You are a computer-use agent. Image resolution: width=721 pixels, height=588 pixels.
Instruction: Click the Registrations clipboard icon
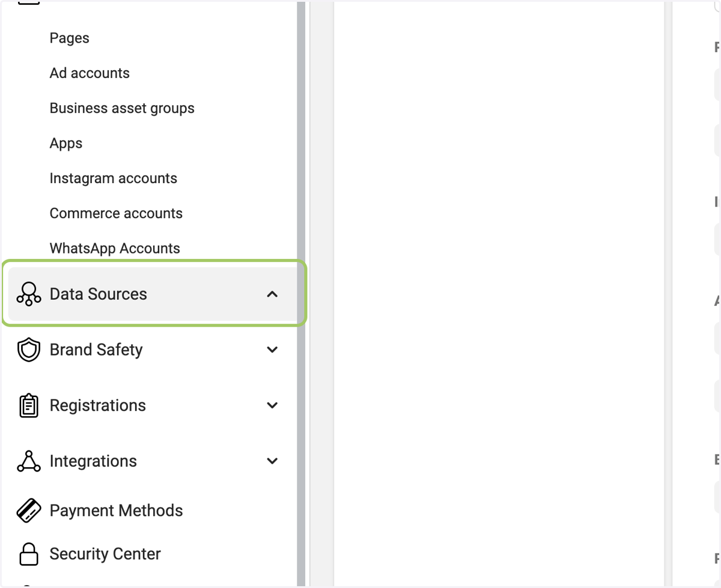click(x=29, y=405)
